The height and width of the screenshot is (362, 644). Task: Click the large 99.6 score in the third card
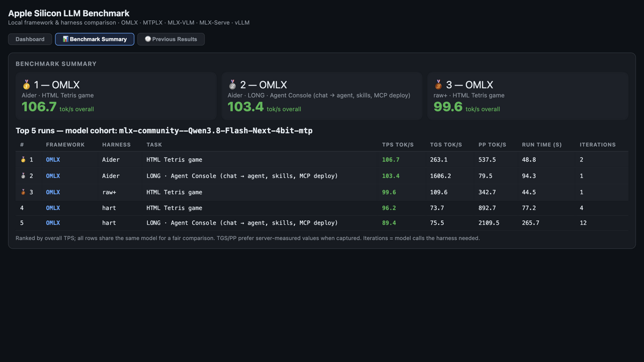tap(448, 107)
